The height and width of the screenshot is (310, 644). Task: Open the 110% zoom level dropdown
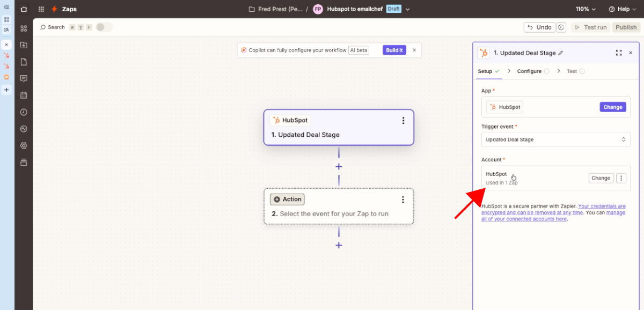click(586, 9)
